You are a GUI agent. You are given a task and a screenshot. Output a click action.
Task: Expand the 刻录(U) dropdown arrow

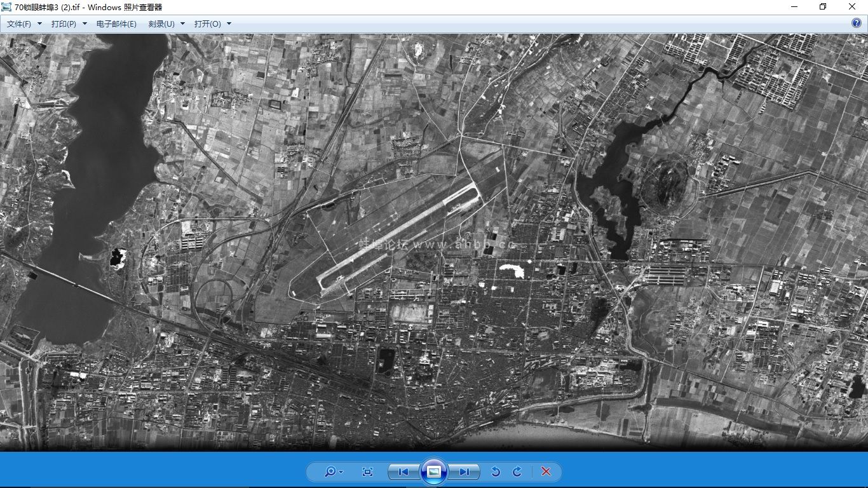pyautogui.click(x=182, y=24)
